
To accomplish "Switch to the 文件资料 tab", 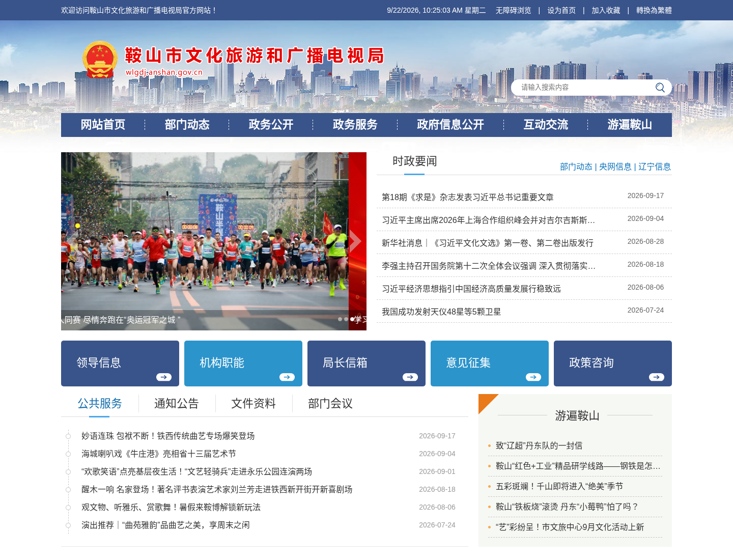I will 253,404.
